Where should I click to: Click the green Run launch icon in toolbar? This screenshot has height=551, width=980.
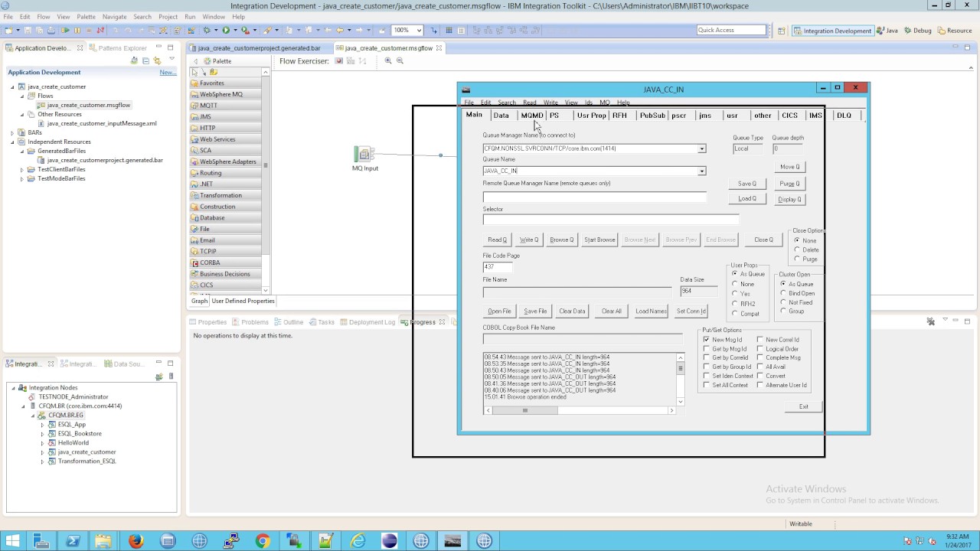(226, 31)
